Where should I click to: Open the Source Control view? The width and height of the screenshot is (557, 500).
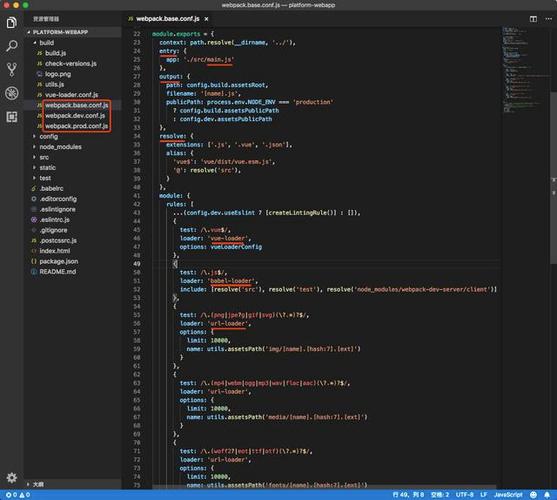point(11,70)
